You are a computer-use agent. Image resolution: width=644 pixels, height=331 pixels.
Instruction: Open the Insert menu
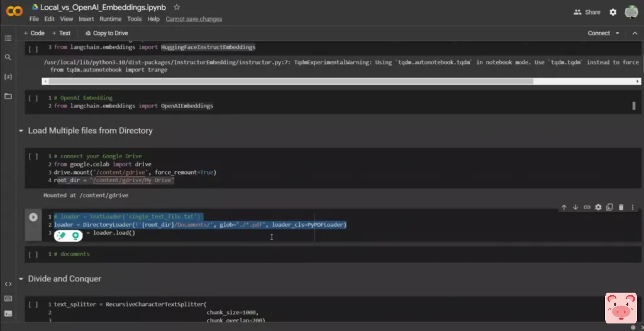click(86, 19)
